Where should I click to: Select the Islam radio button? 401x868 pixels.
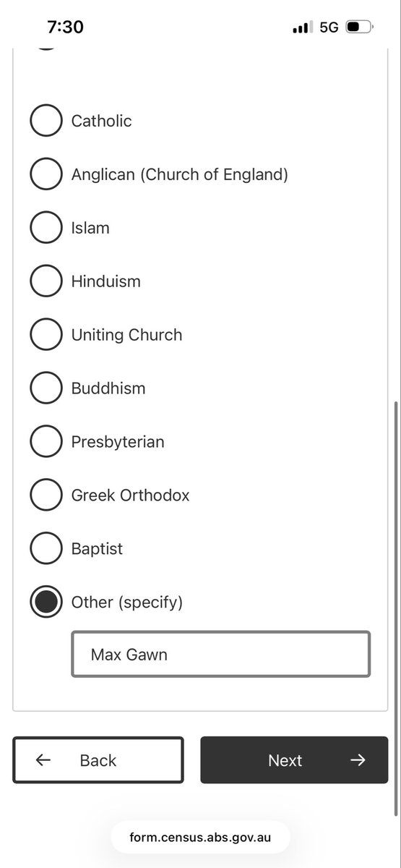(x=46, y=228)
